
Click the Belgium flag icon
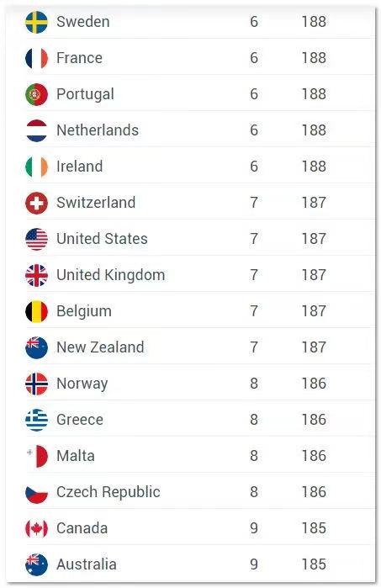(36, 311)
